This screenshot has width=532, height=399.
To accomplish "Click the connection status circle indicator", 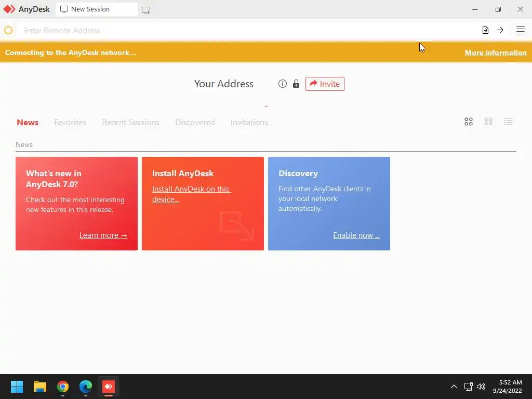I will [8, 30].
